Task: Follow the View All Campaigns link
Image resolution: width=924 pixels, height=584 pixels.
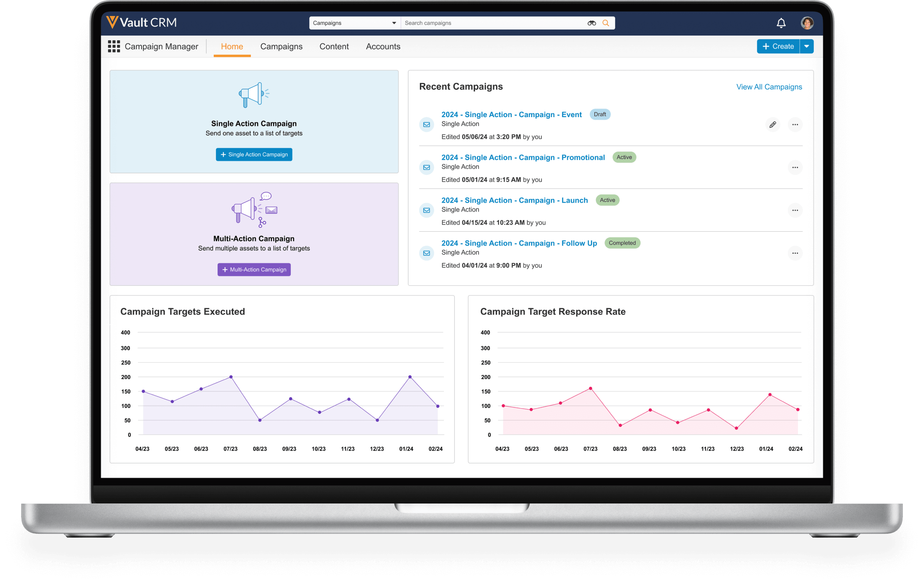Action: click(769, 87)
